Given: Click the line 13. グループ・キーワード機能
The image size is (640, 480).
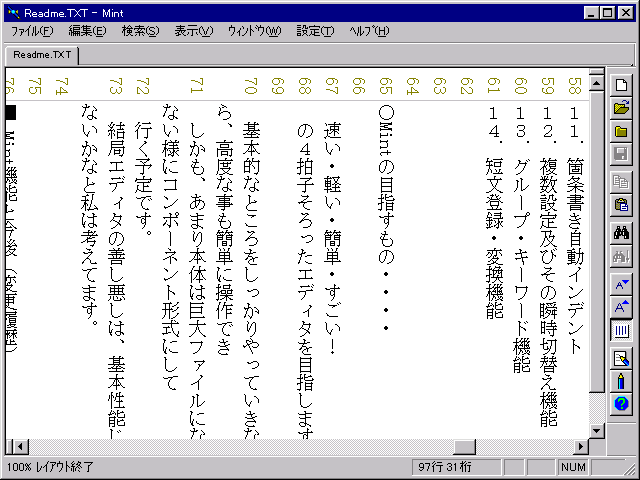Looking at the screenshot, I should pos(521,239).
